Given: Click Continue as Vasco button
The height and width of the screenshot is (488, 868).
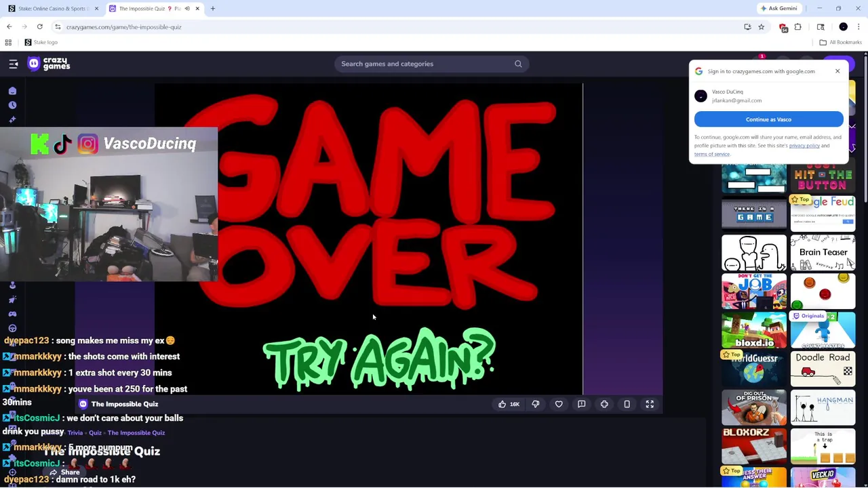Looking at the screenshot, I should pyautogui.click(x=768, y=119).
